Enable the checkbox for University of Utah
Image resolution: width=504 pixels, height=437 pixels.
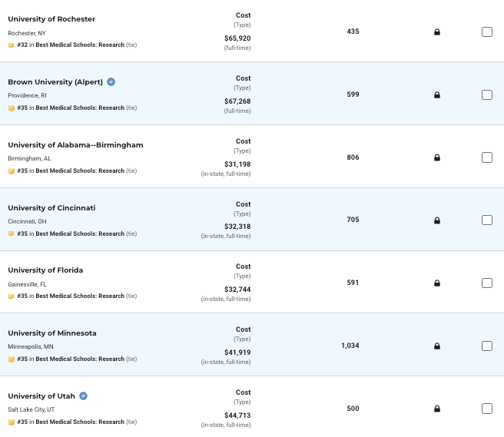(x=487, y=409)
